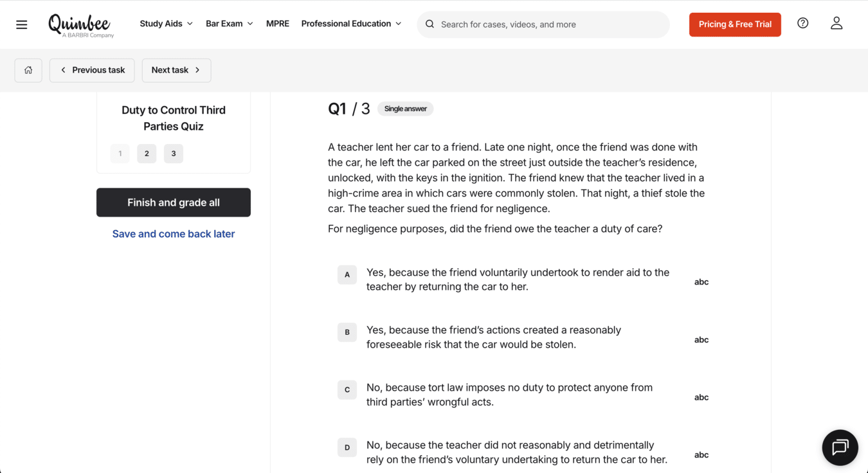Click the Previous task back chevron
868x473 pixels.
(x=62, y=69)
